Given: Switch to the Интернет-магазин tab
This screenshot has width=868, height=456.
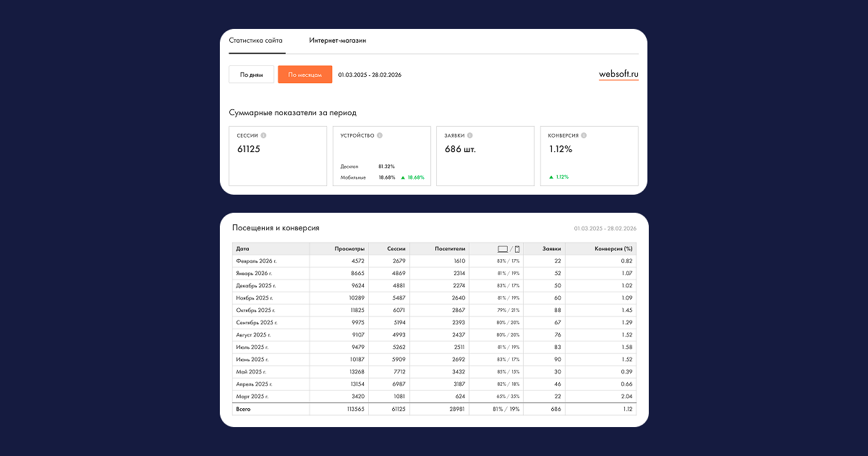Looking at the screenshot, I should [337, 41].
